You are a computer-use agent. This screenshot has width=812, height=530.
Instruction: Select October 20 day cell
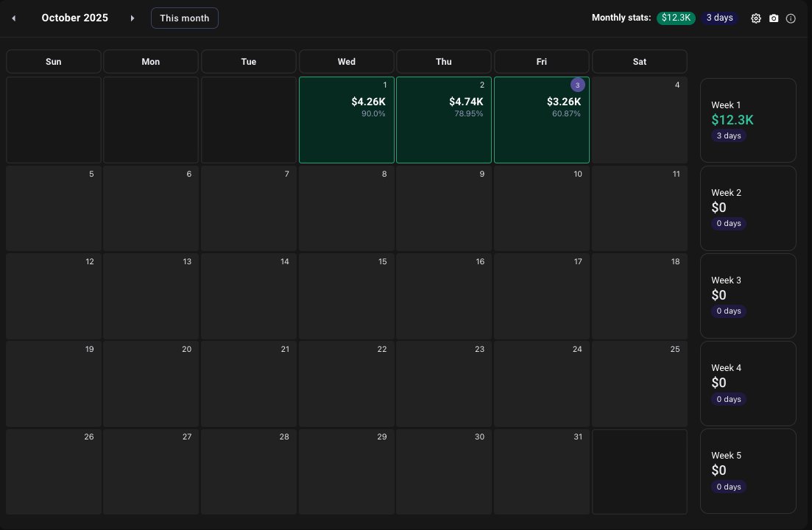[x=151, y=384]
